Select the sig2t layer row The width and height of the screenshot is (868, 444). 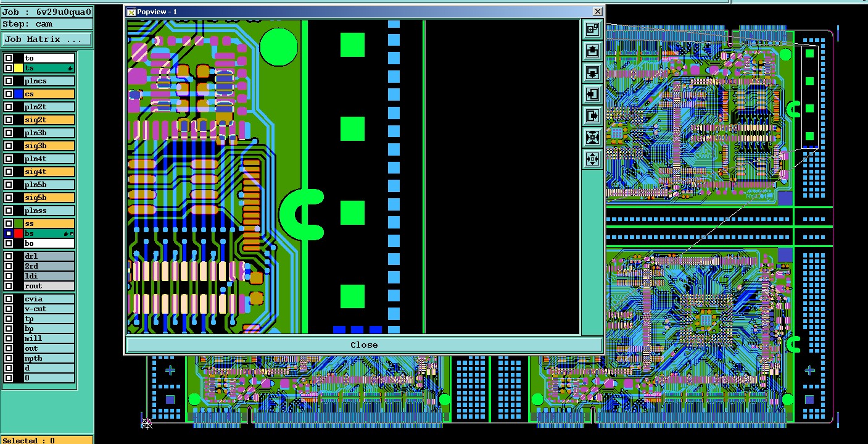[49, 120]
